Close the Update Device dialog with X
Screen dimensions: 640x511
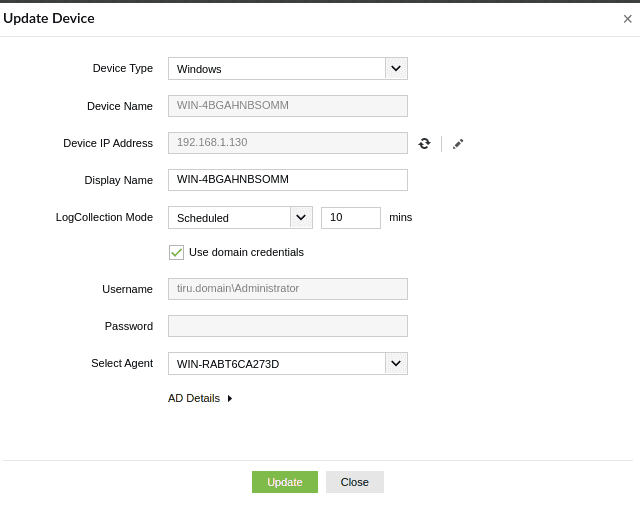coord(627,19)
